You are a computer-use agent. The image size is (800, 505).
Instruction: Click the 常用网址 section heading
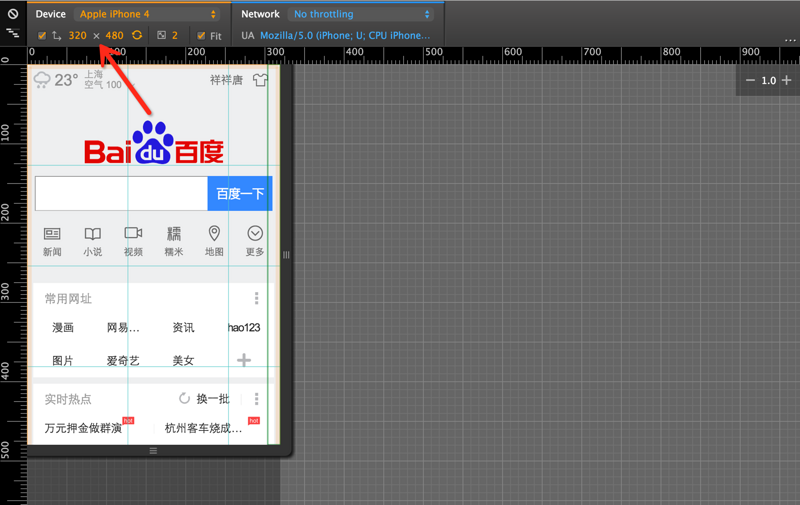tap(68, 299)
